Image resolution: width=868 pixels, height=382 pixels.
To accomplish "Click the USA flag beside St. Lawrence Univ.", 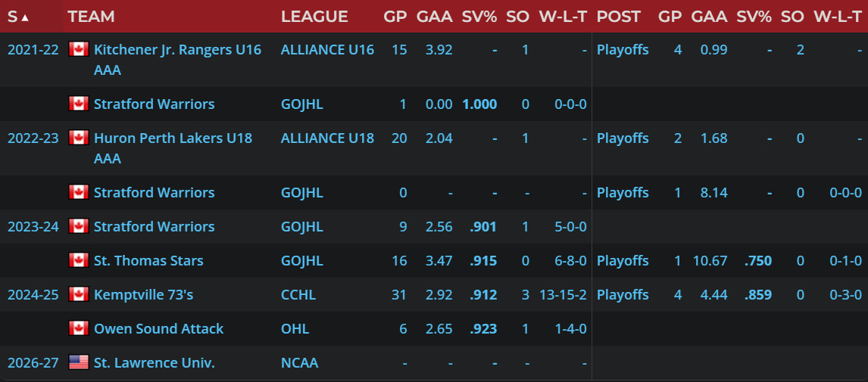I will pyautogui.click(x=79, y=363).
